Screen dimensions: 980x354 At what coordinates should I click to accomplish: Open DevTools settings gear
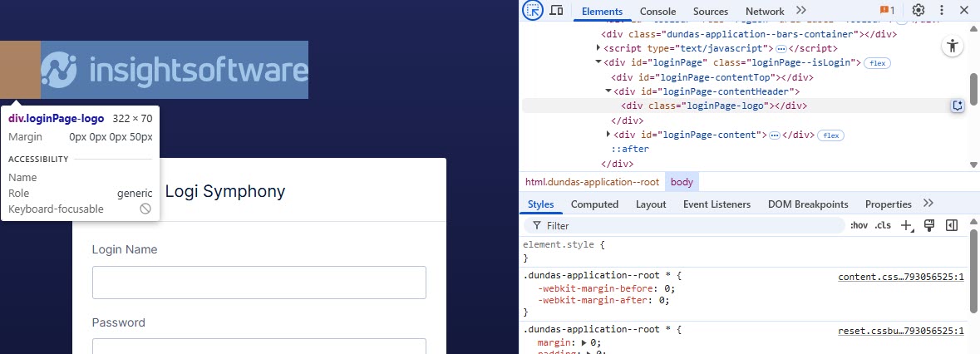918,11
